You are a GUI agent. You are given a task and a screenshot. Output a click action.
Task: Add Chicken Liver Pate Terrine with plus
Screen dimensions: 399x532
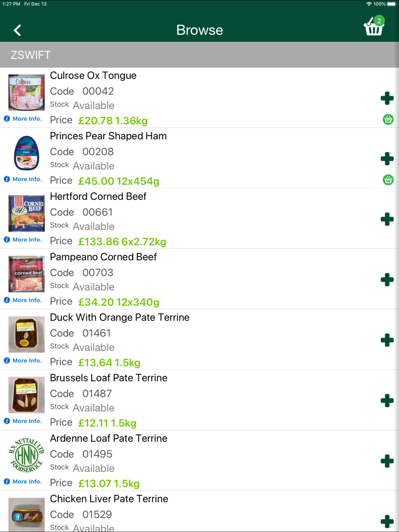[387, 522]
